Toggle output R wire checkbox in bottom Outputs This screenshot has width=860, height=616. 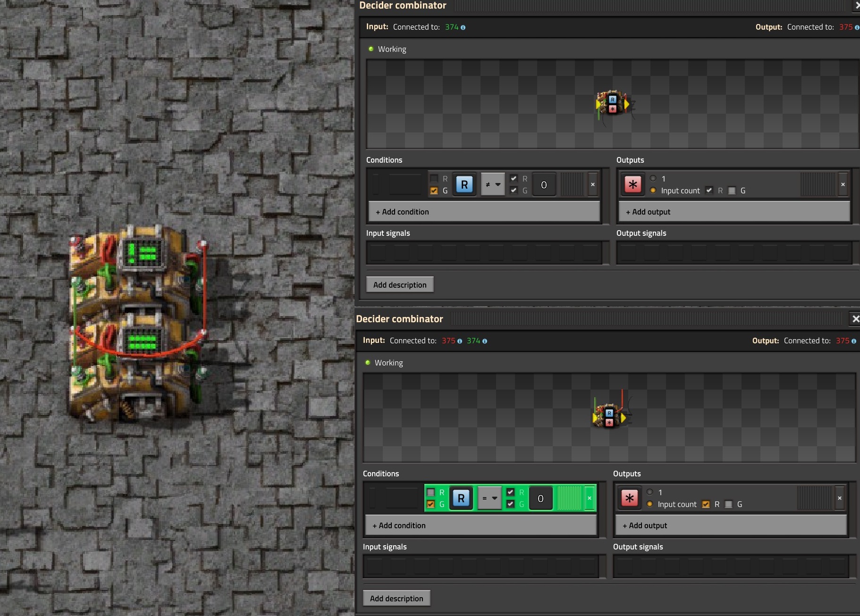click(706, 504)
